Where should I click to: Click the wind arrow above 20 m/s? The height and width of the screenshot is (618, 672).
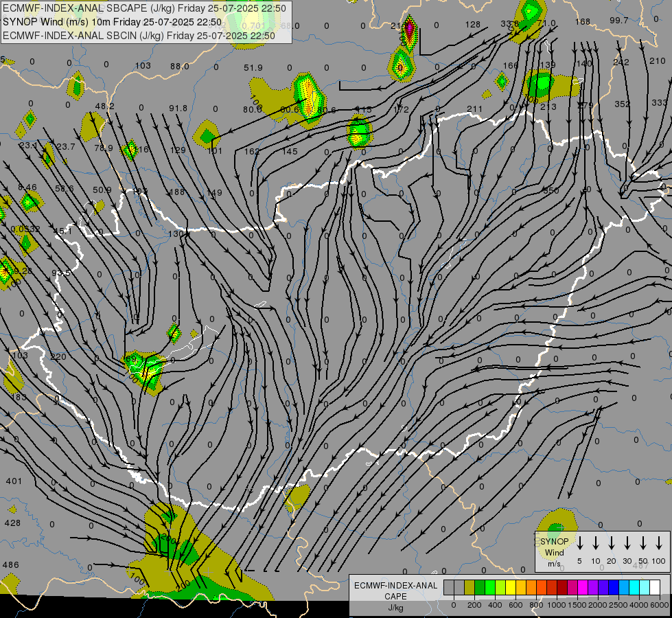(611, 542)
